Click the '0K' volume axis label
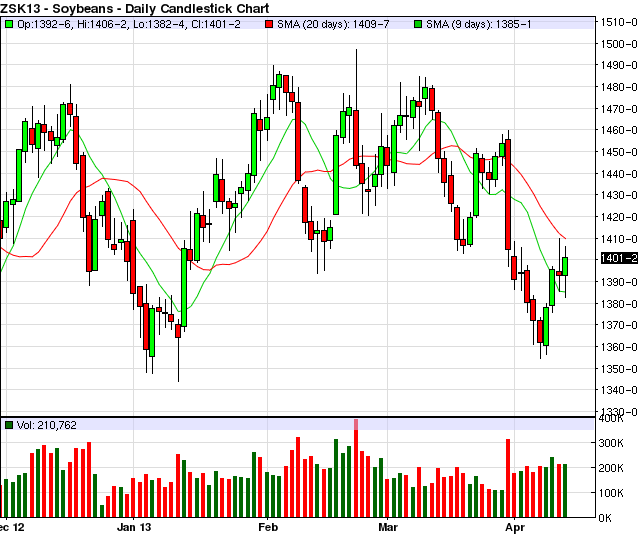Screen dimensions: 640x536 605,518
